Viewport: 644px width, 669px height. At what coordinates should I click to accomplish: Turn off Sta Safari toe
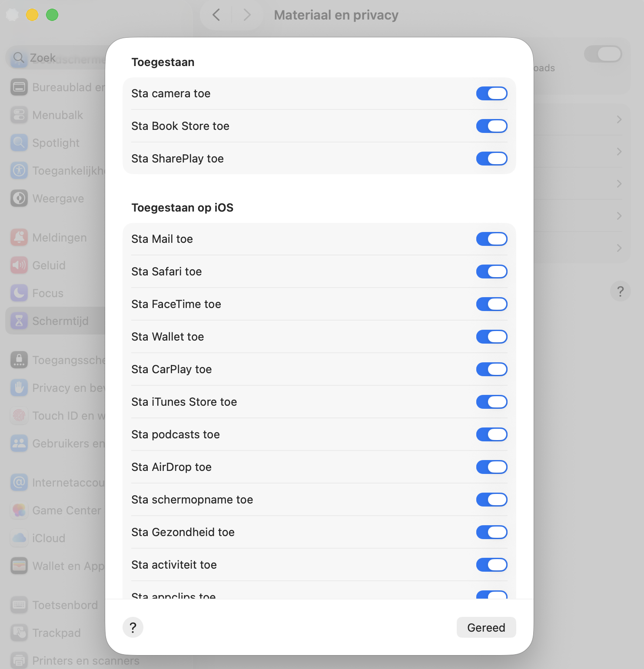(x=491, y=272)
